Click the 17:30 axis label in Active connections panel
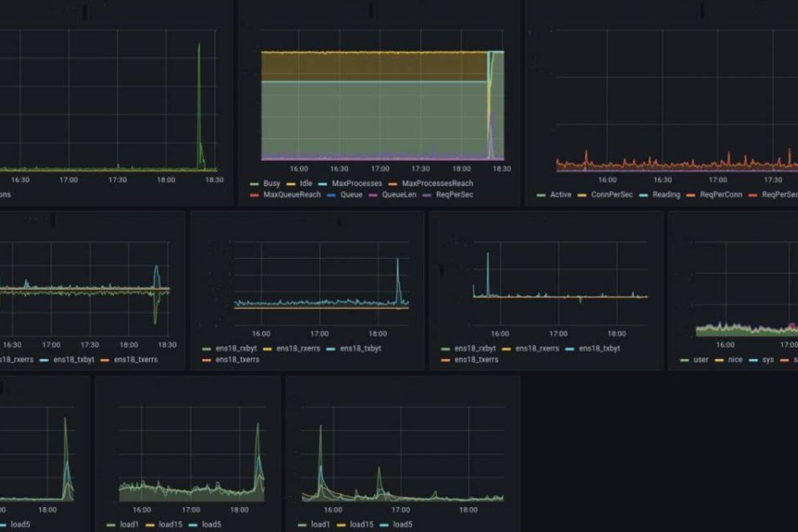Image resolution: width=798 pixels, height=532 pixels. point(773,180)
